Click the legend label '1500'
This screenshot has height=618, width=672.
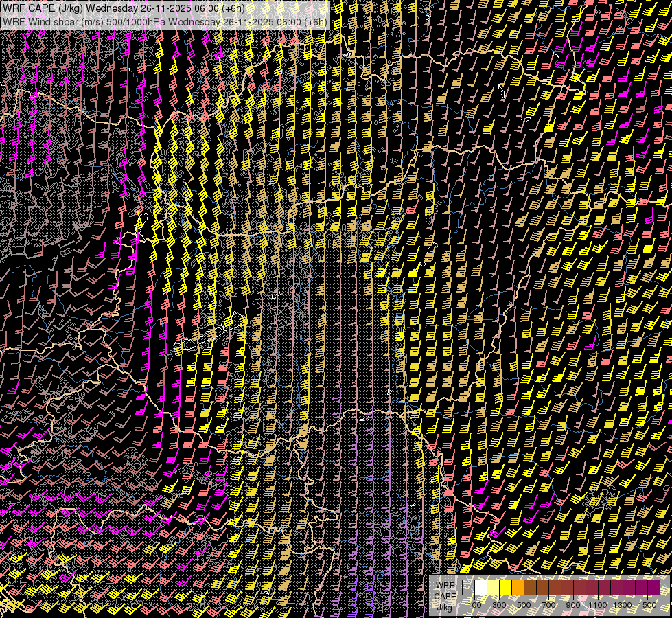pos(647,605)
